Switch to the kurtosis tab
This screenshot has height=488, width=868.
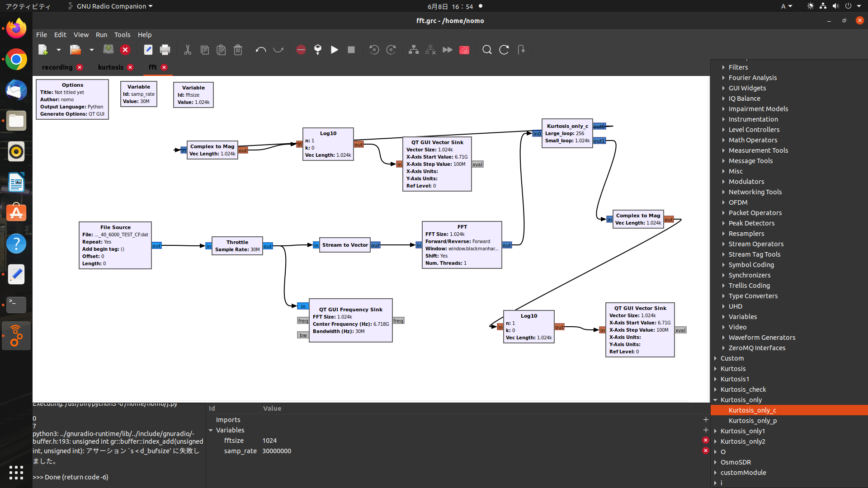[x=110, y=67]
